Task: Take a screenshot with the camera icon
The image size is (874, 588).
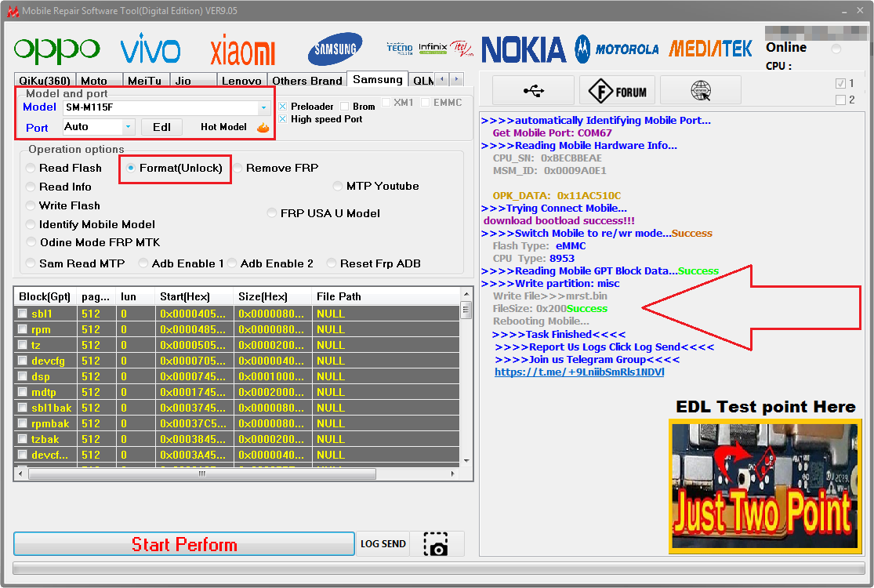Action: click(x=436, y=544)
